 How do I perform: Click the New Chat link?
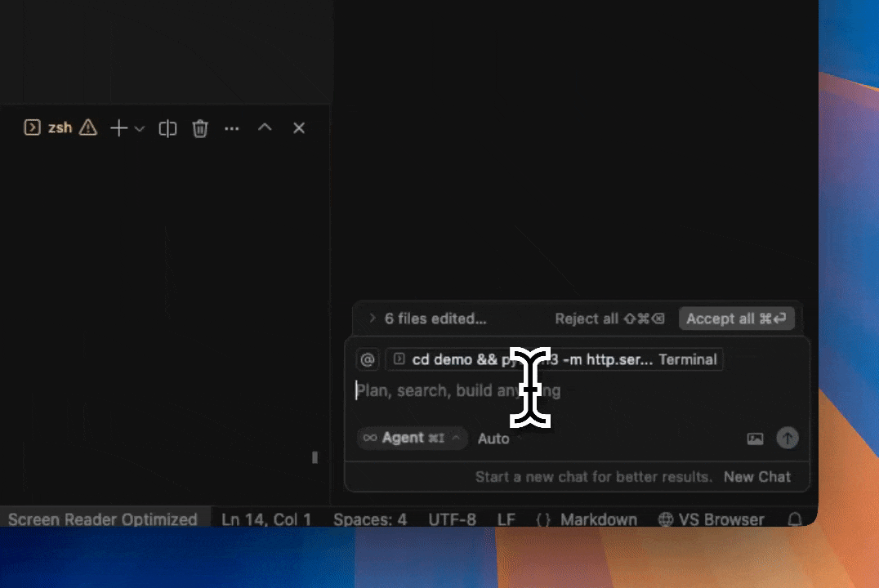(x=757, y=477)
